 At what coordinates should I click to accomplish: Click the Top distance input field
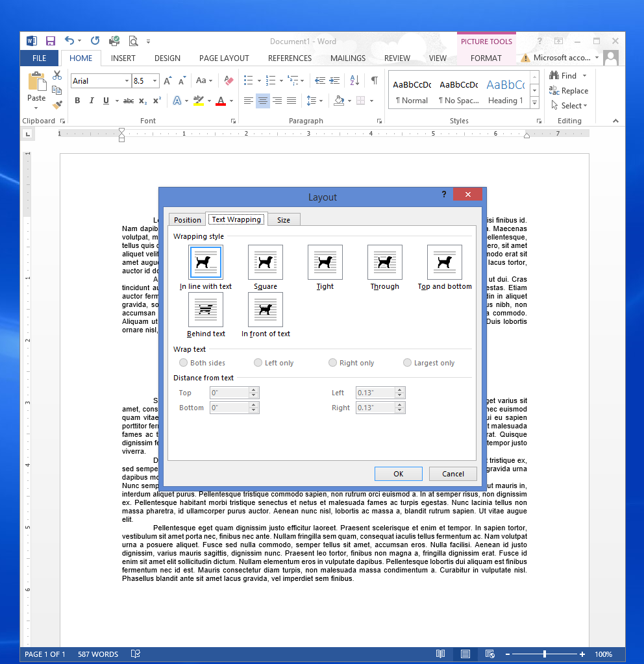click(229, 393)
